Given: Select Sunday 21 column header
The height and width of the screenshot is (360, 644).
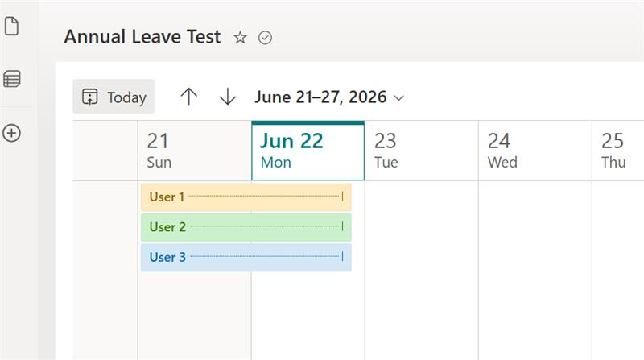Looking at the screenshot, I should tap(194, 151).
